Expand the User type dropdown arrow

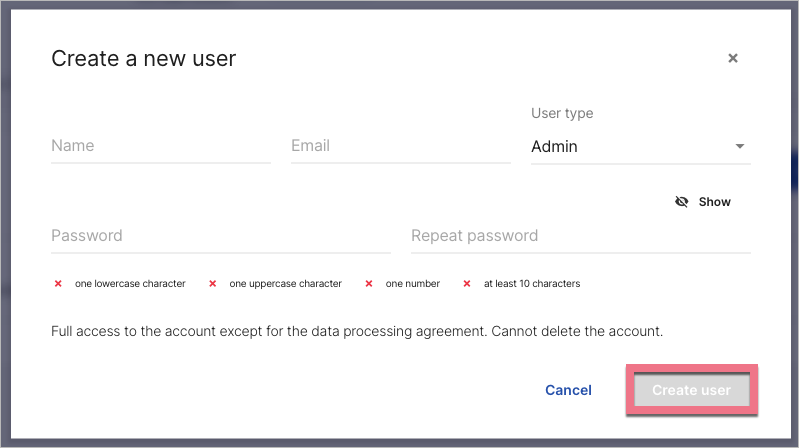[x=740, y=147]
